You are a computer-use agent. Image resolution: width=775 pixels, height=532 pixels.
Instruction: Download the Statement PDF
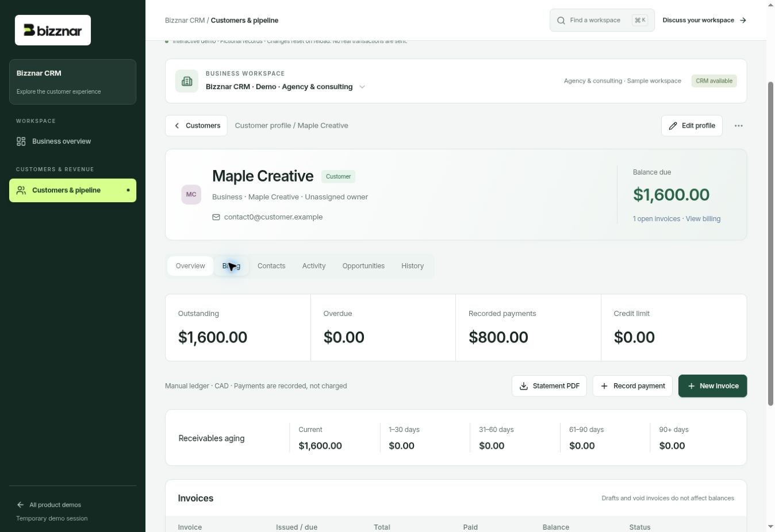549,386
